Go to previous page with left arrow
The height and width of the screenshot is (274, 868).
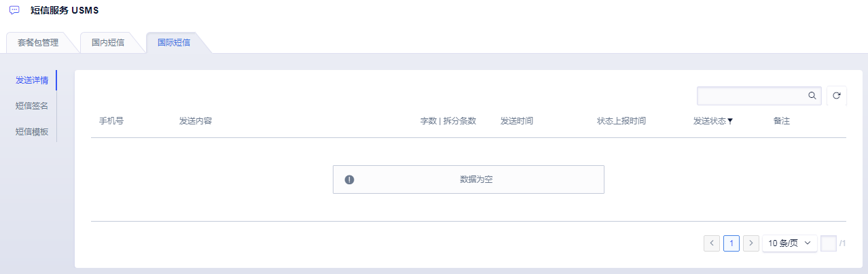[712, 243]
